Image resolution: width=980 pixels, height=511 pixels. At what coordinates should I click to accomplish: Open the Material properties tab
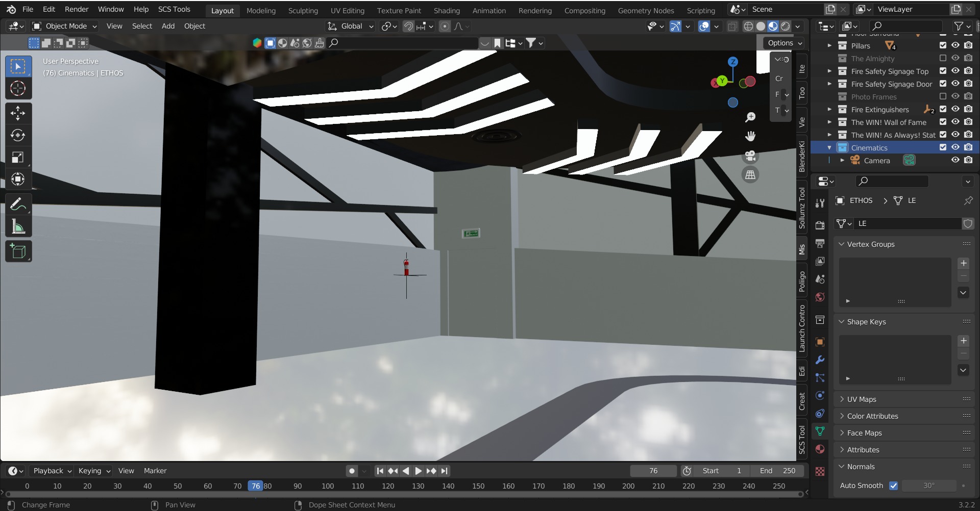coord(820,449)
